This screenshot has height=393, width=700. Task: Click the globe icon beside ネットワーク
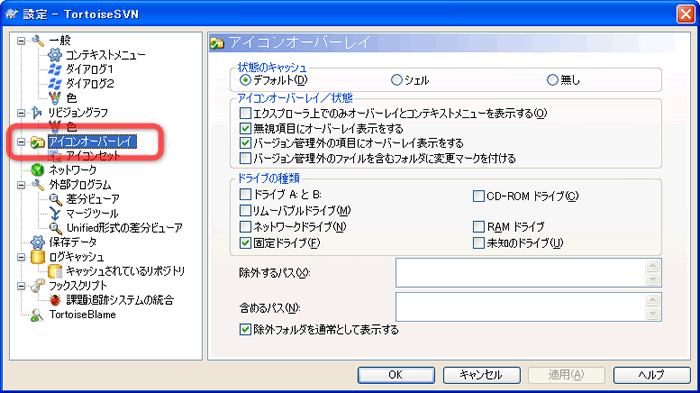[x=38, y=170]
